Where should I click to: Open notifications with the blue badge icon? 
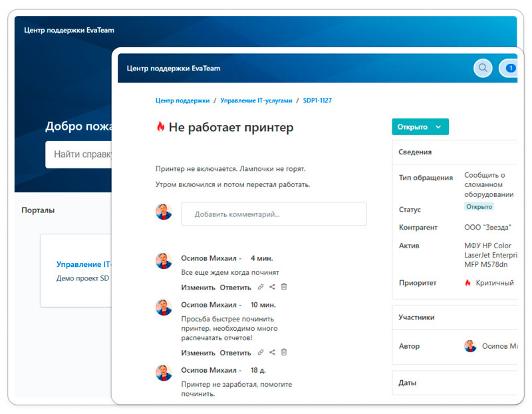(510, 69)
